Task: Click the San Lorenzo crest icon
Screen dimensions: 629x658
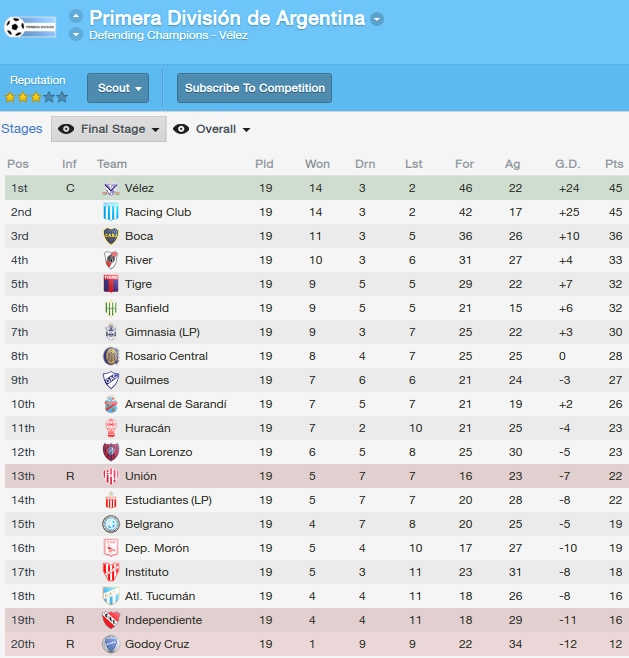Action: pos(111,452)
